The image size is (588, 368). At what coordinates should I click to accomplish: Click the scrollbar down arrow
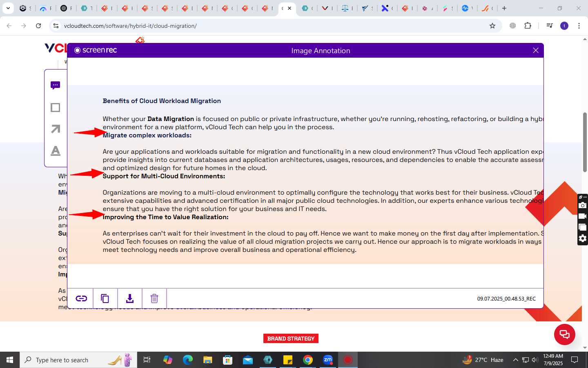(x=585, y=348)
